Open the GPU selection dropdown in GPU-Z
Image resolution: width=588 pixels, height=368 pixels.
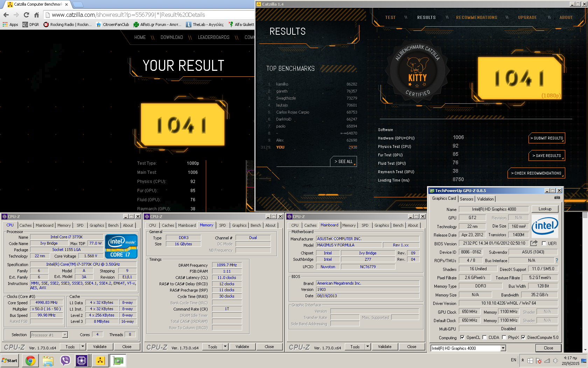503,348
